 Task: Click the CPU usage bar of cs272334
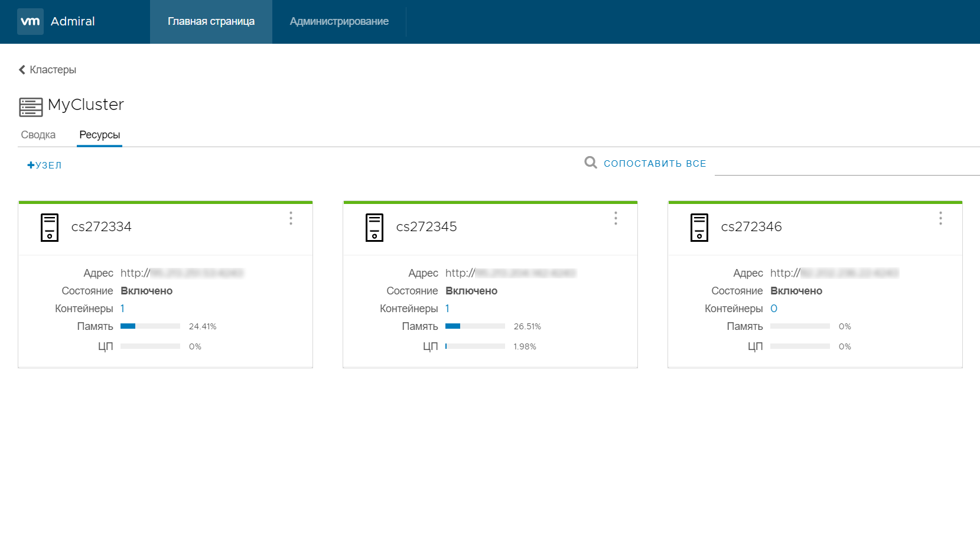(150, 346)
